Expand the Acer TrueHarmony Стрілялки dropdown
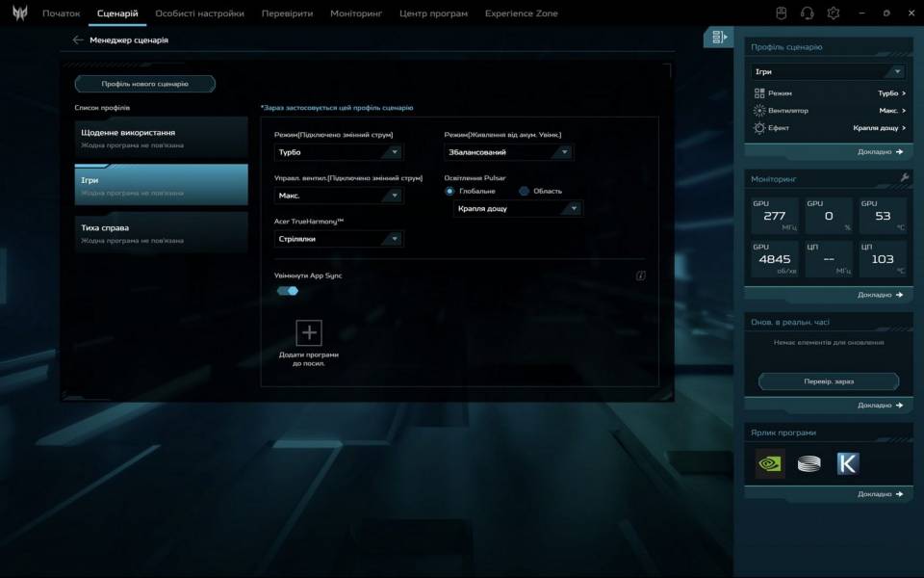The image size is (924, 578). (338, 239)
